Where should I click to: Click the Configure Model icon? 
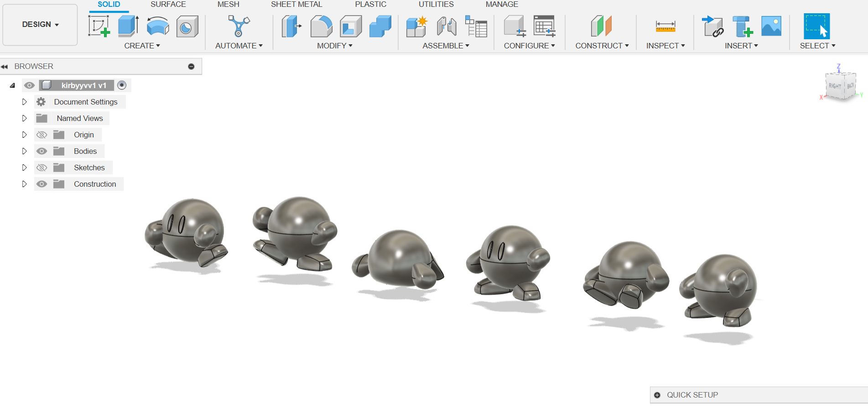point(515,26)
